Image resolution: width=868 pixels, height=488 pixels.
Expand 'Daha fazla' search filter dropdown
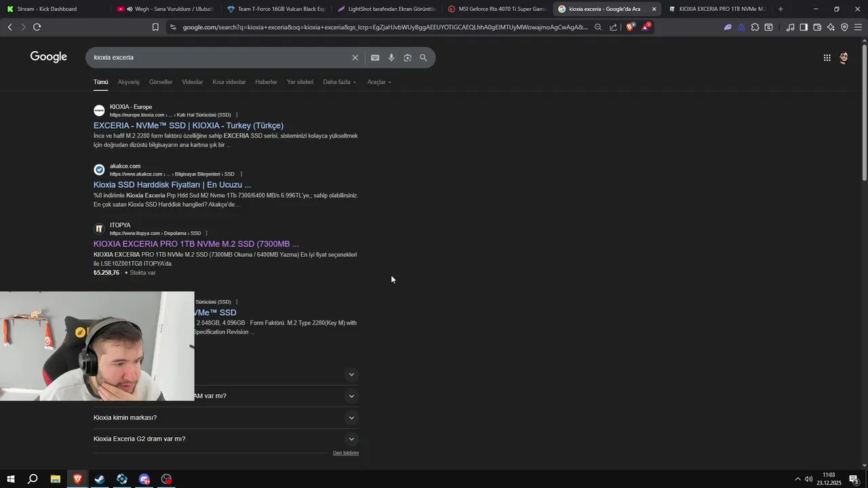pos(339,82)
